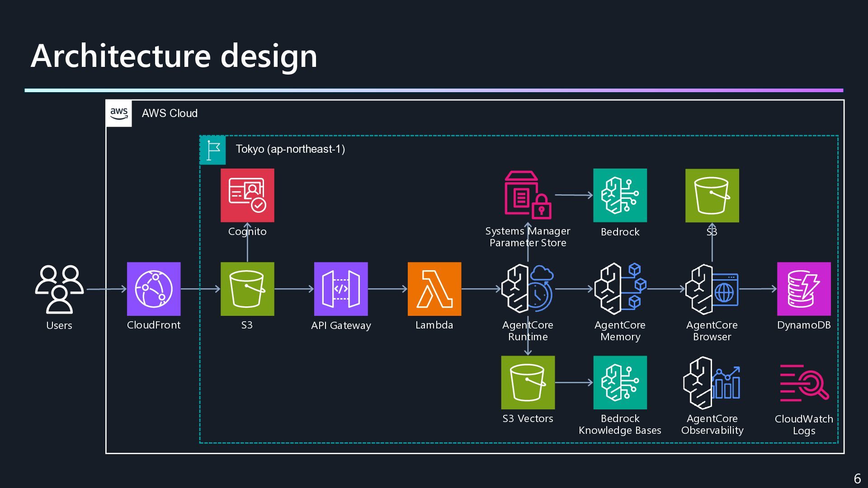This screenshot has width=868, height=488.
Task: Select the Tokyo region flag icon
Action: [213, 150]
